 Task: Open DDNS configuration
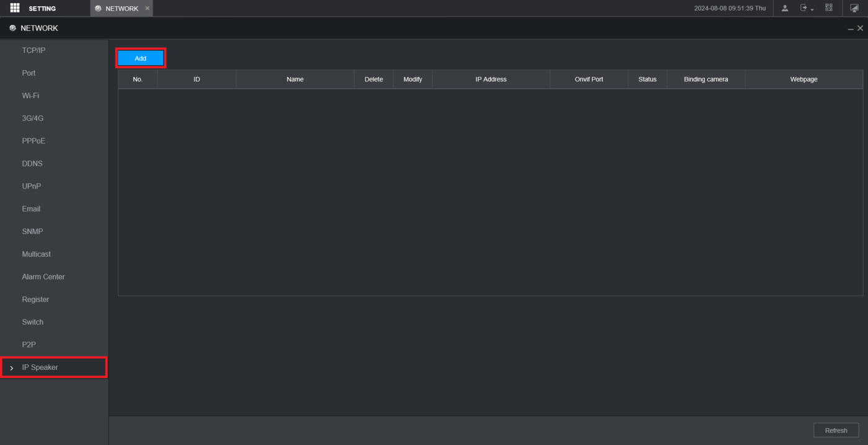32,163
